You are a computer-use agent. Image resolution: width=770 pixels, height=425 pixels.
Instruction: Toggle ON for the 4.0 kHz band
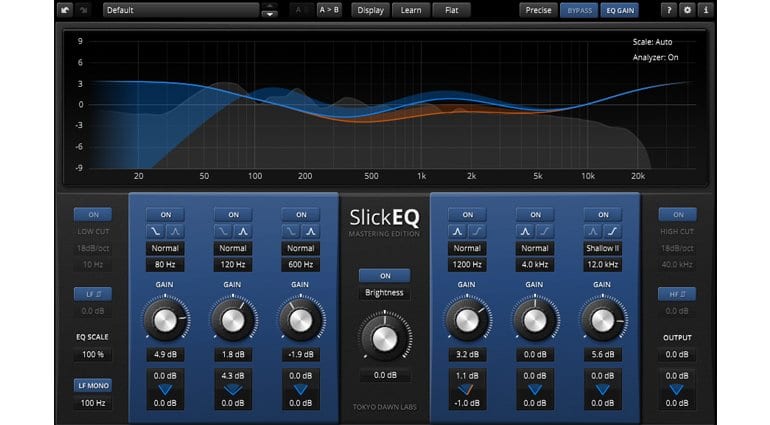(535, 215)
